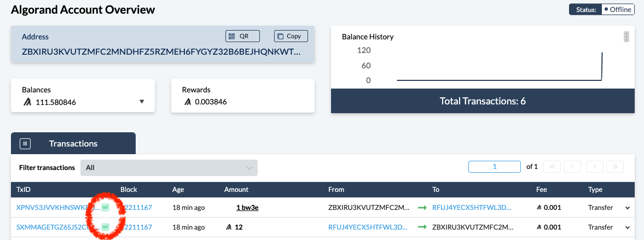The image size is (644, 240).
Task: Open the 1 bw3e asset link
Action: tap(247, 208)
